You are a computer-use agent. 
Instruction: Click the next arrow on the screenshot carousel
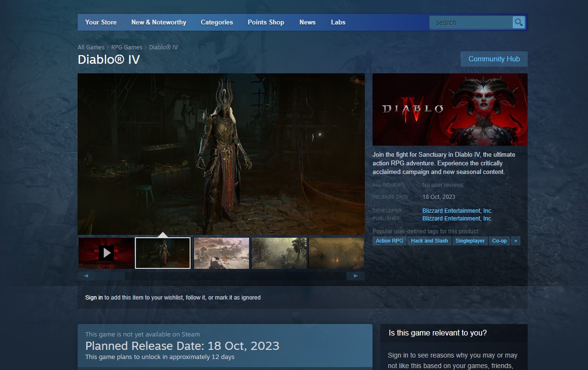355,276
